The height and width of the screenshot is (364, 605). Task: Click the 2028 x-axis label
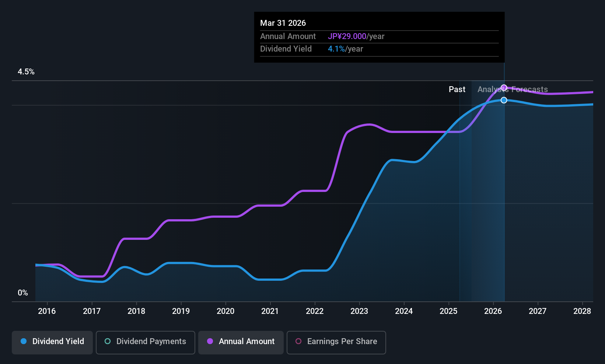(x=582, y=311)
